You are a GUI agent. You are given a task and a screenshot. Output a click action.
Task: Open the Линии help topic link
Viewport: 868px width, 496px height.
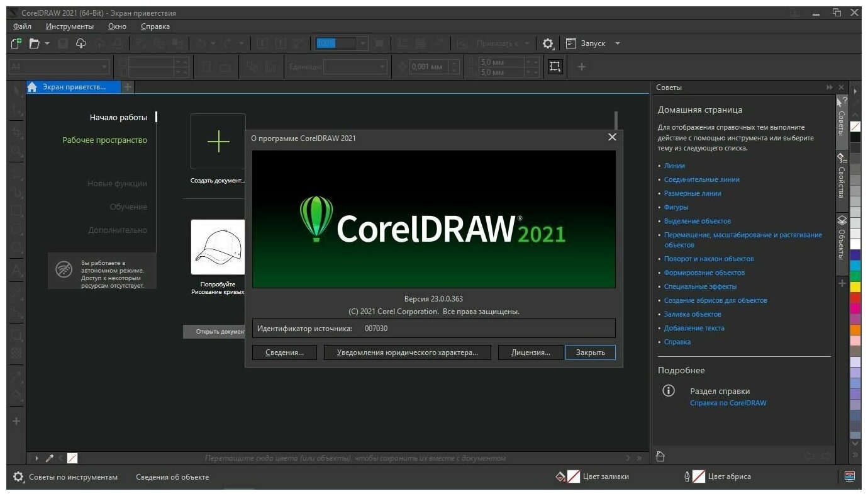[x=674, y=166]
